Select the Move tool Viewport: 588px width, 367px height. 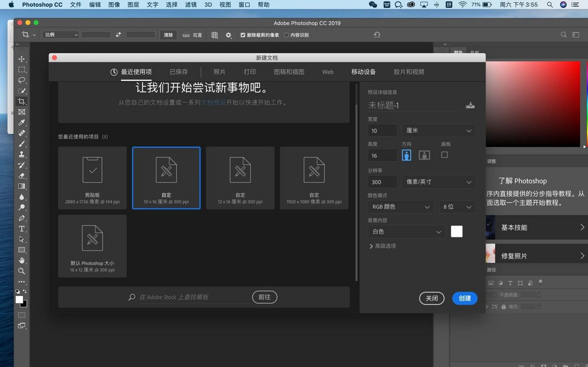(22, 59)
